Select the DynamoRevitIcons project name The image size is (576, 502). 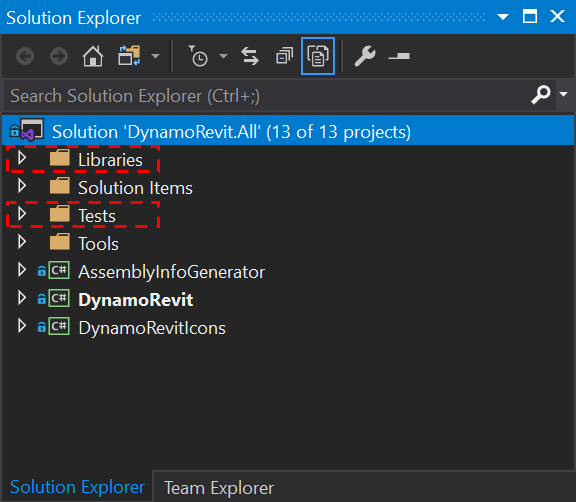(x=152, y=328)
